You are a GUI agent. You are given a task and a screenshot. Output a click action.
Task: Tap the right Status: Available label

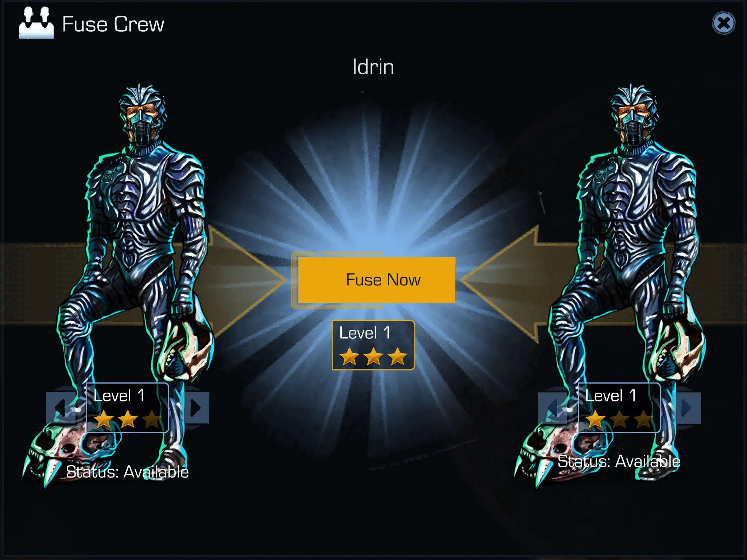pos(619,461)
